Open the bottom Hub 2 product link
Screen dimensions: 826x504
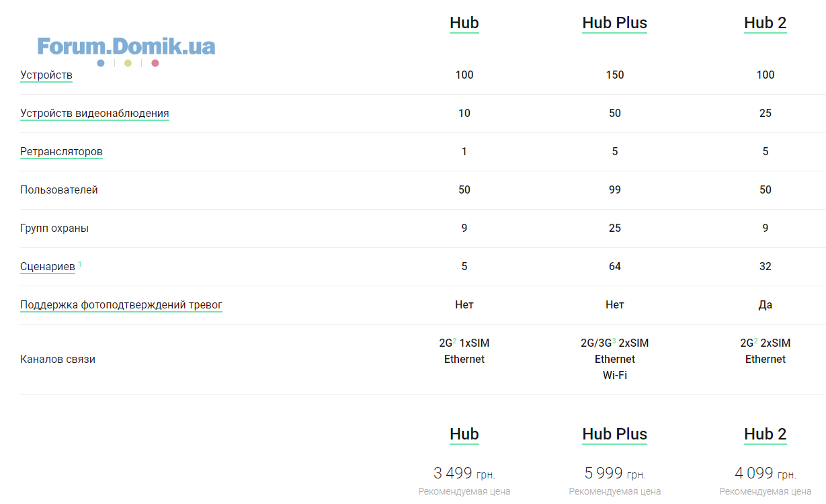click(x=766, y=434)
